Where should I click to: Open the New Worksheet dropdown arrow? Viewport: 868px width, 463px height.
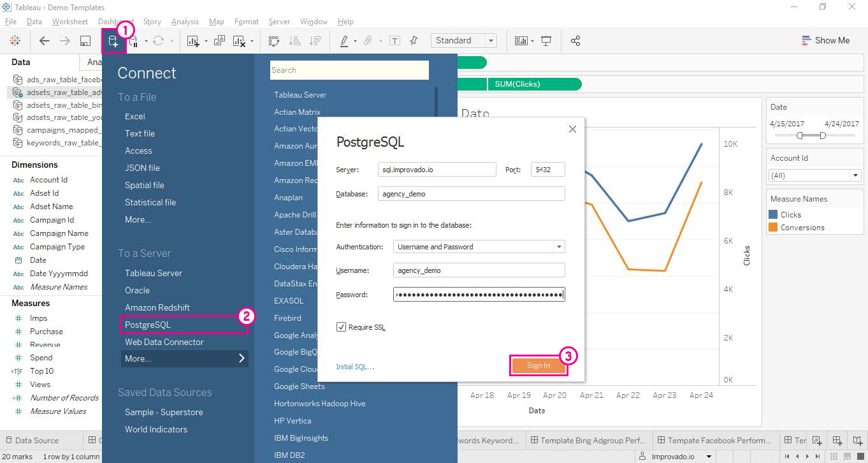pos(206,41)
